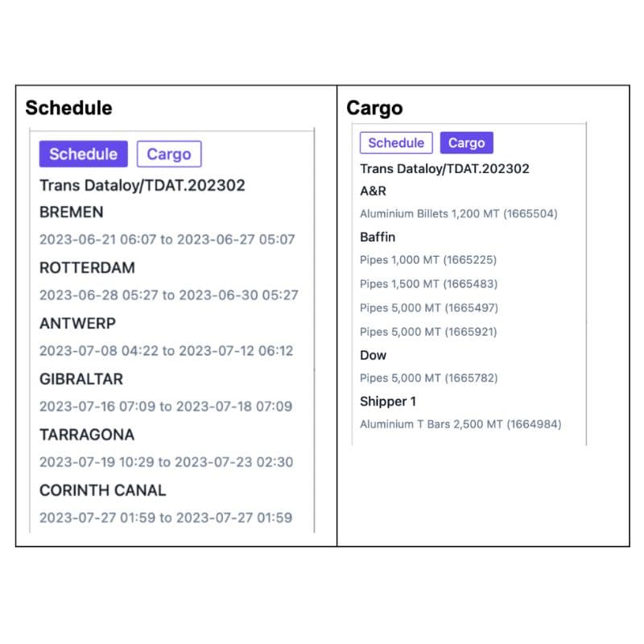The height and width of the screenshot is (644, 644).
Task: Select the ROTTERDAM port entry
Action: pos(87,268)
